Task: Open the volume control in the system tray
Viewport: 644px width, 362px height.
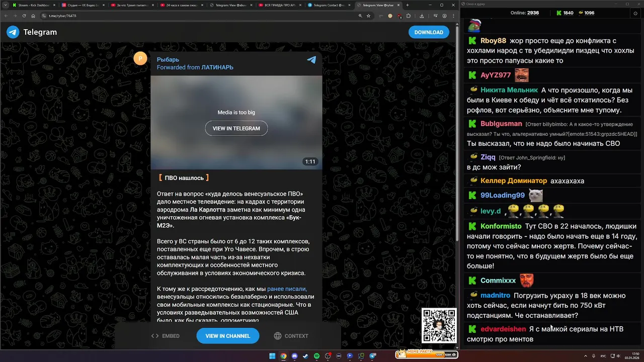Action: tap(618, 356)
